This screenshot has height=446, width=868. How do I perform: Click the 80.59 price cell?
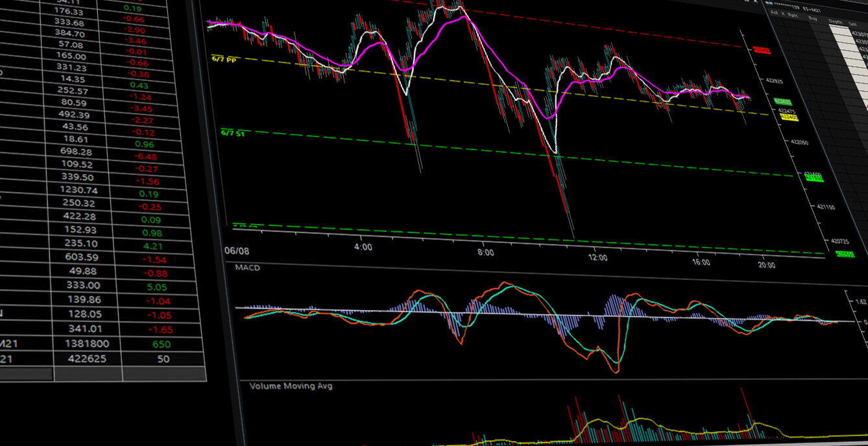[74, 102]
